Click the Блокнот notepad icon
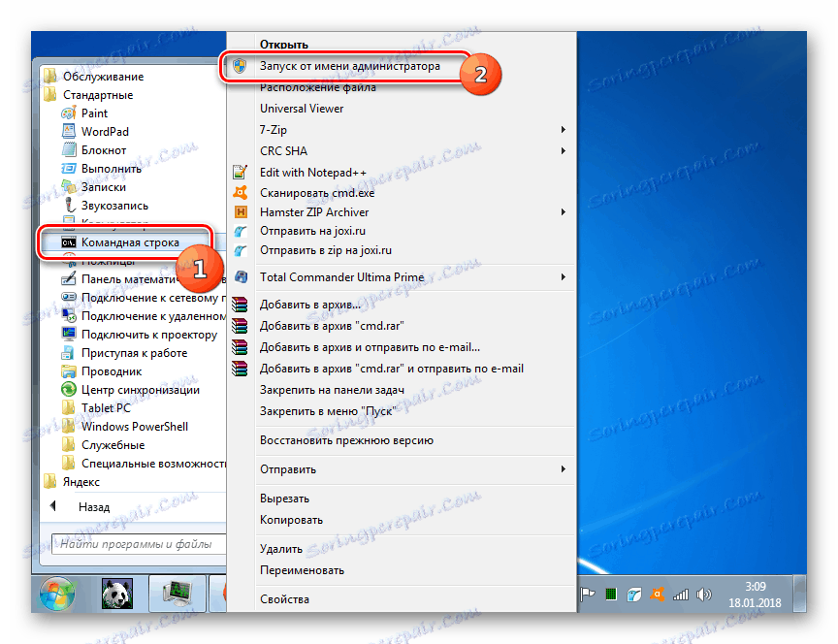838x644 pixels. click(x=69, y=150)
